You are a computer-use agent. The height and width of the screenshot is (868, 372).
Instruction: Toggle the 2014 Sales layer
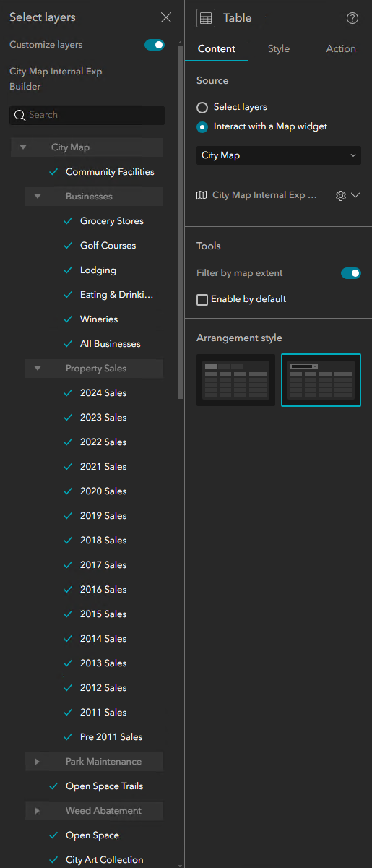(x=68, y=639)
